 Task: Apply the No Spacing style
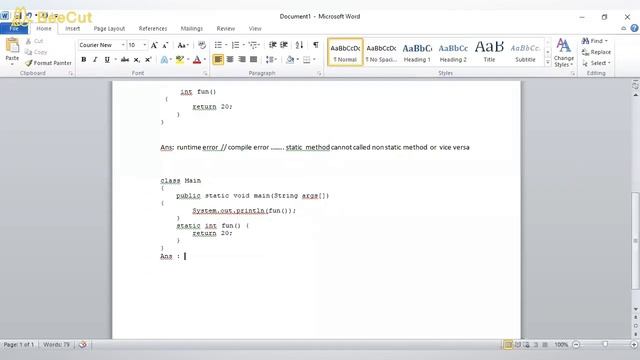click(381, 52)
